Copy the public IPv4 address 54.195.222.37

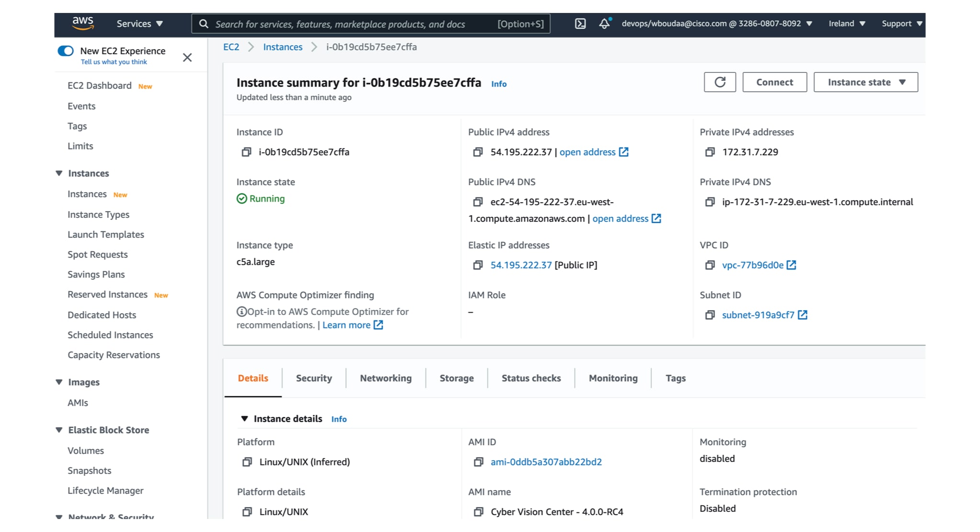tap(478, 152)
